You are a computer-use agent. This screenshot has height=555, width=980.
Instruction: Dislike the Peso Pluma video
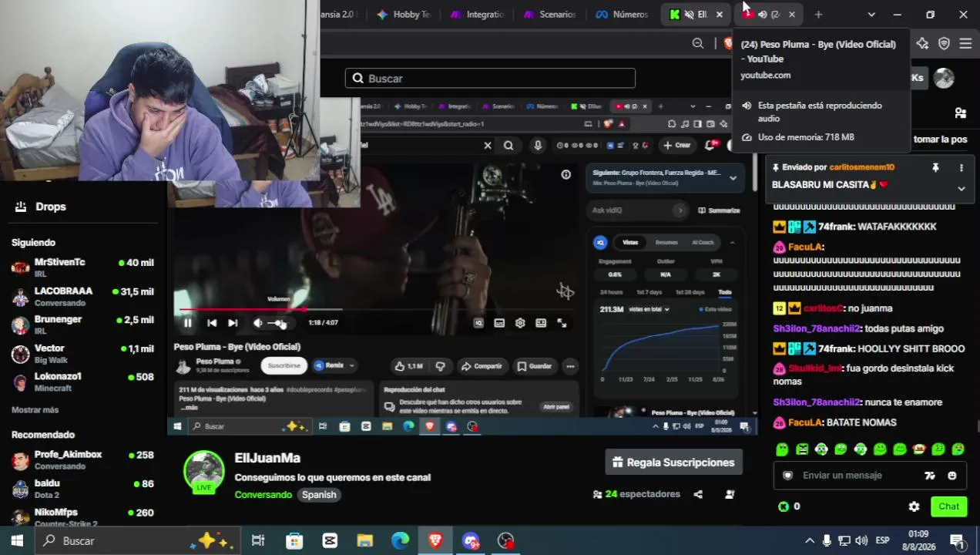[x=440, y=366]
